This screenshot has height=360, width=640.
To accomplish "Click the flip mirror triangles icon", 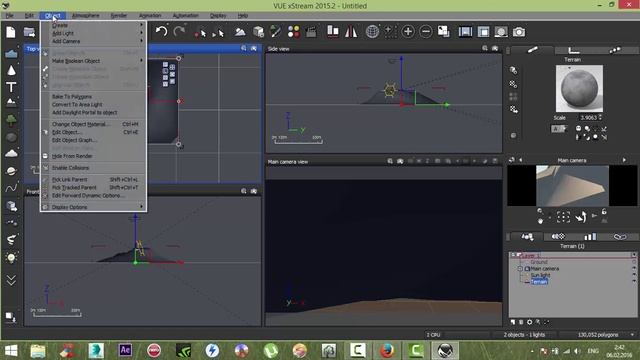I will [x=351, y=31].
